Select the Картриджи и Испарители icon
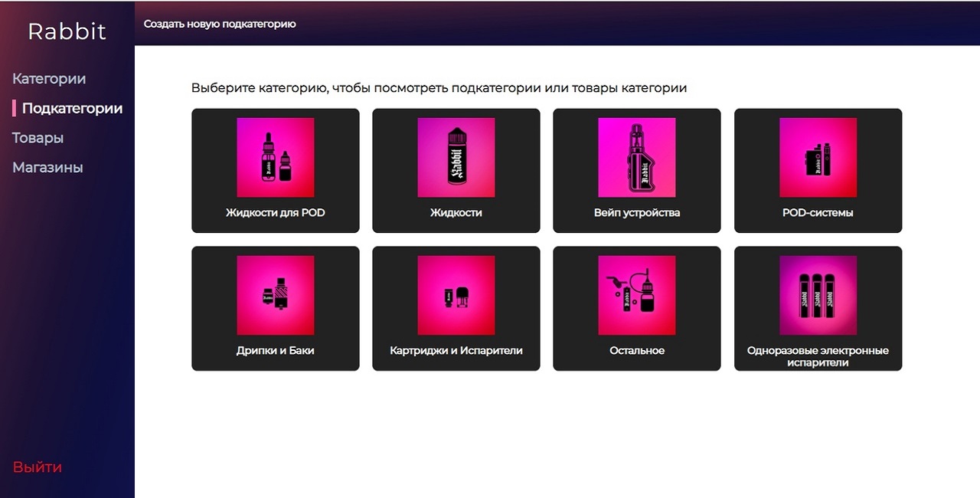This screenshot has width=980, height=498. click(x=456, y=295)
